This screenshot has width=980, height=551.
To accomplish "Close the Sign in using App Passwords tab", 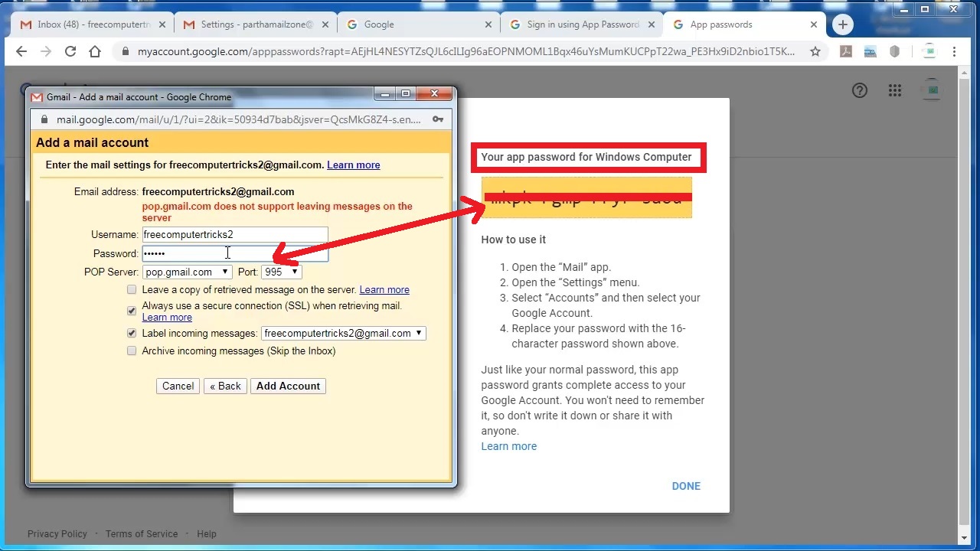I will pyautogui.click(x=652, y=24).
